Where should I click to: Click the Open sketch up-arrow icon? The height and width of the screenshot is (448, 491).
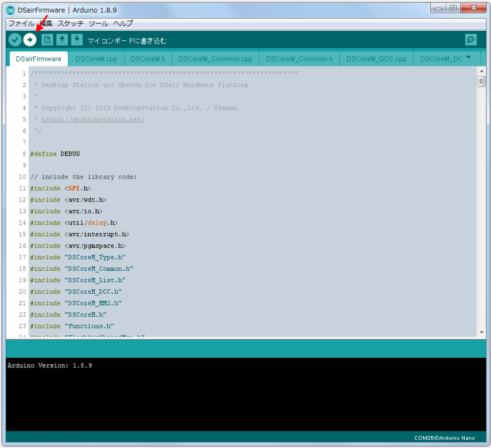tap(62, 40)
